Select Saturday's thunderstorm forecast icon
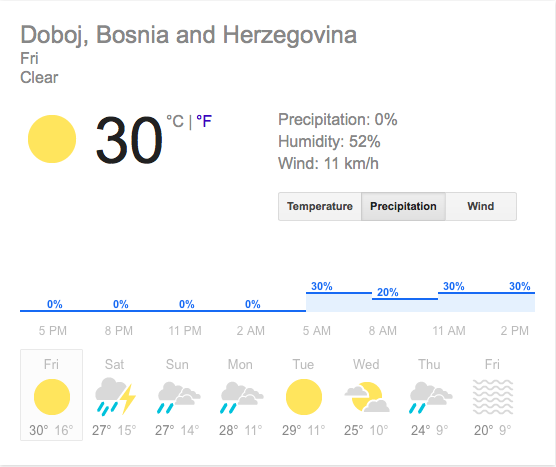 pos(115,396)
